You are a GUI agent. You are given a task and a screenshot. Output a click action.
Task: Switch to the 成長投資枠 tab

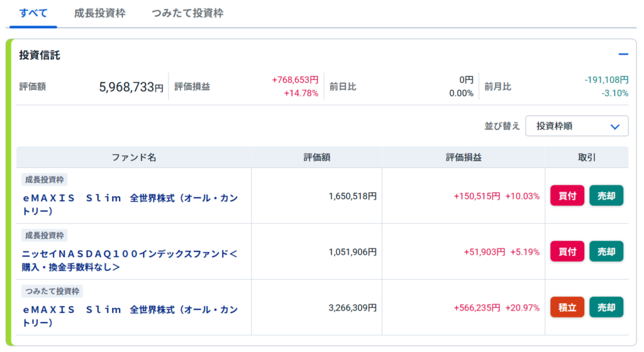[100, 13]
